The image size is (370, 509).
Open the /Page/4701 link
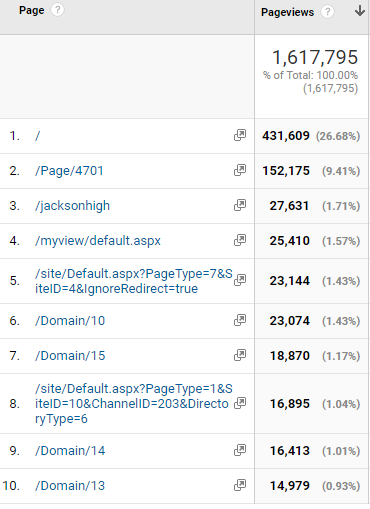pos(69,171)
